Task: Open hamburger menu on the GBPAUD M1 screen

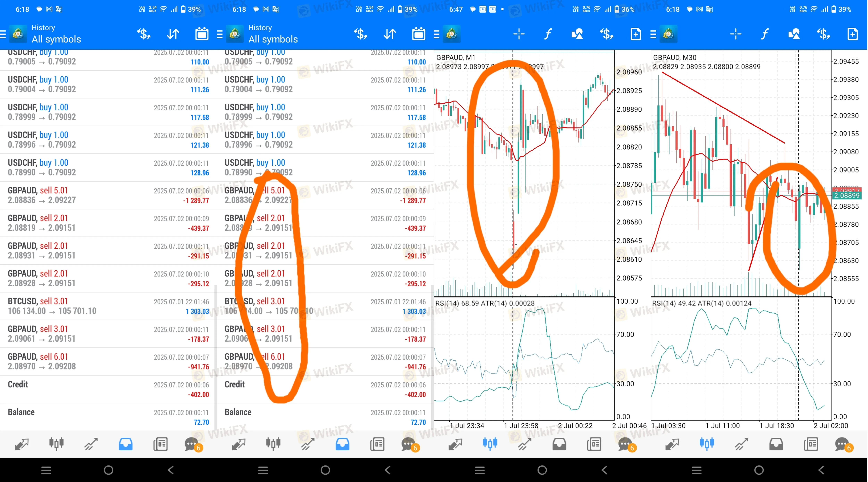Action: [x=436, y=34]
